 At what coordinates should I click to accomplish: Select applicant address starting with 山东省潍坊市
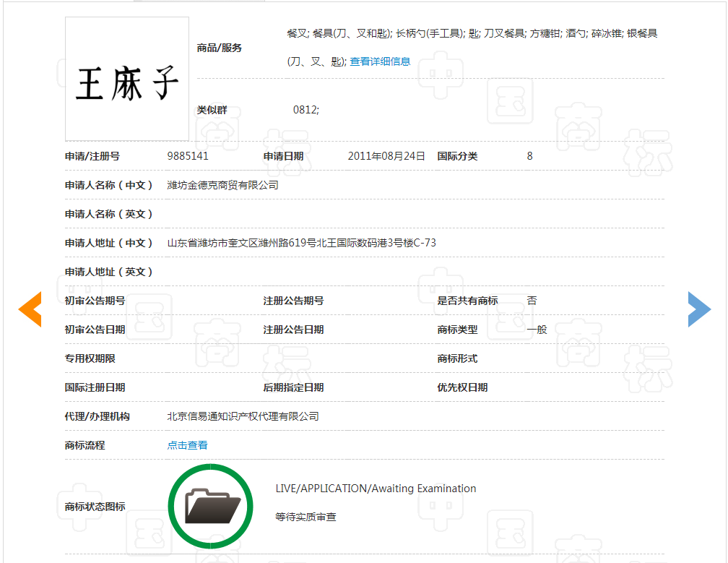click(301, 243)
